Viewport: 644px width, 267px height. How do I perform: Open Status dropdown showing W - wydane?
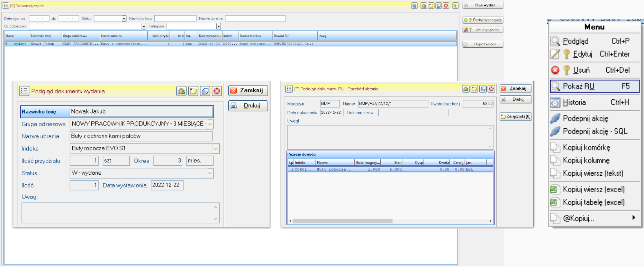[x=210, y=173]
